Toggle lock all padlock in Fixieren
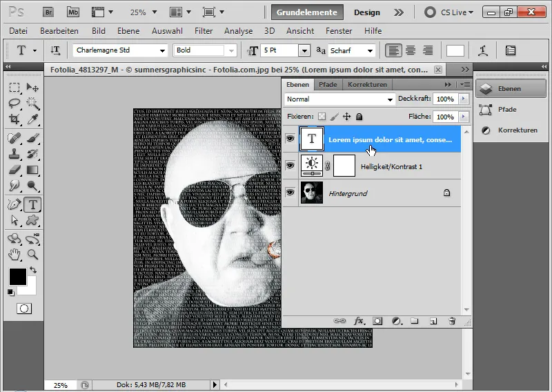Screen dimensions: 552x392 [359, 117]
